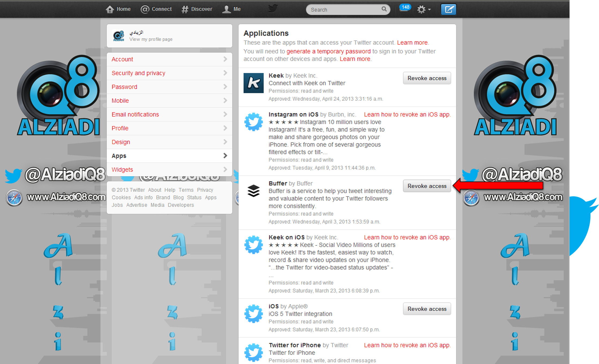Click the 148 notifications badge icon
599x364 pixels.
coord(405,8)
